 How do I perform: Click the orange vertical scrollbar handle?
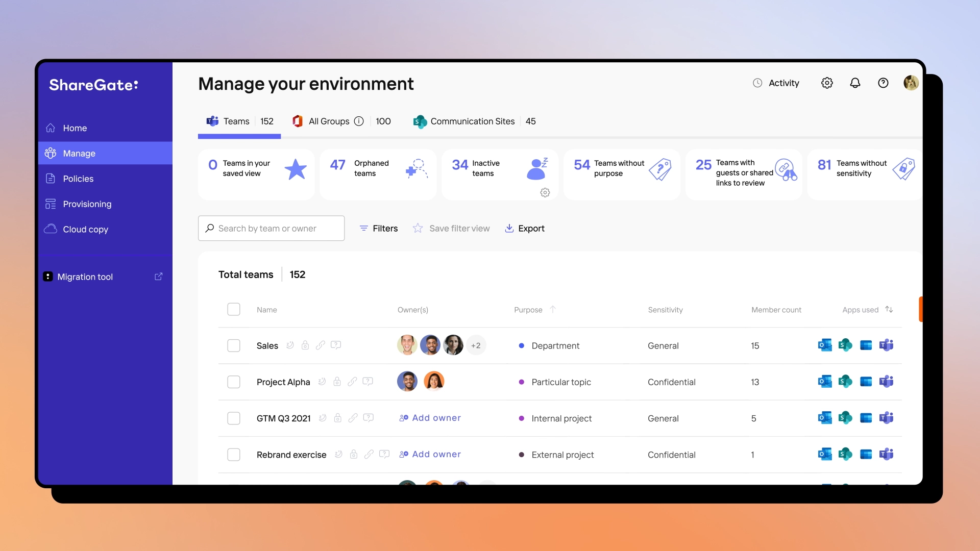coord(921,309)
